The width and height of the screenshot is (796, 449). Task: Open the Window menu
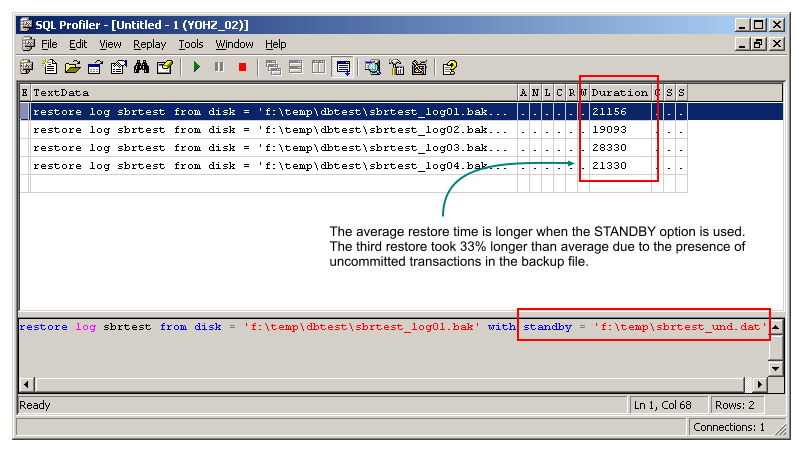tap(234, 44)
